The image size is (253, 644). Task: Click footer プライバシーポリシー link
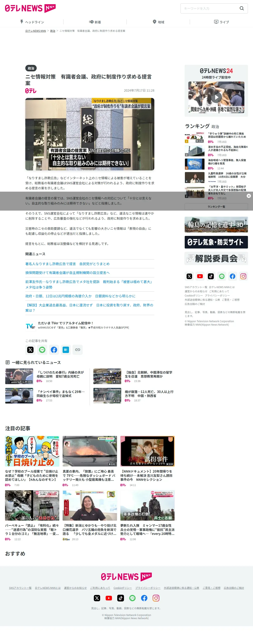click(148, 588)
